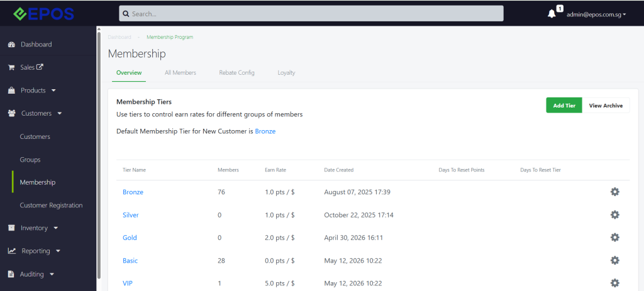Open the admin@epos.com.sg account dropdown

pos(596,14)
